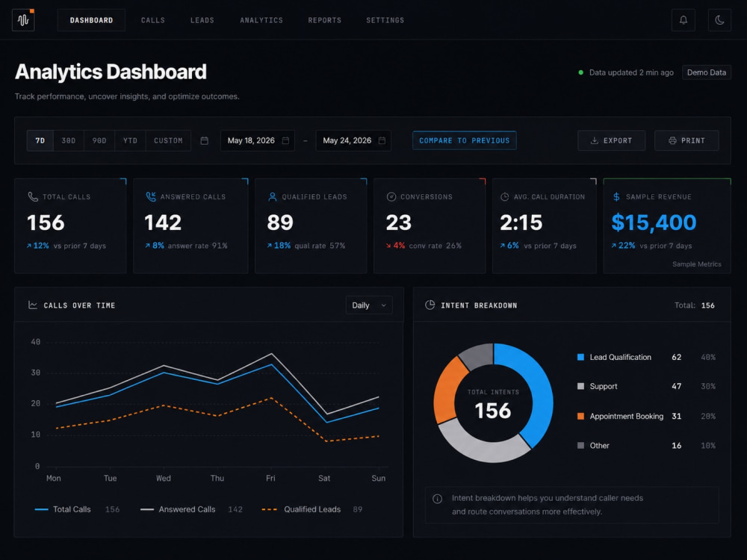Click the download icon on Export
The height and width of the screenshot is (560, 747).
(x=594, y=140)
